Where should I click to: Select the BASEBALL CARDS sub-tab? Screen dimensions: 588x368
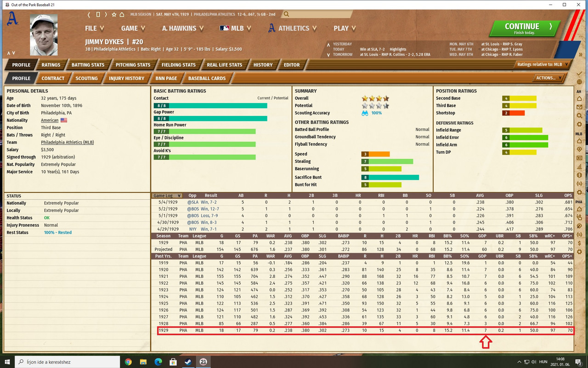[x=207, y=78]
